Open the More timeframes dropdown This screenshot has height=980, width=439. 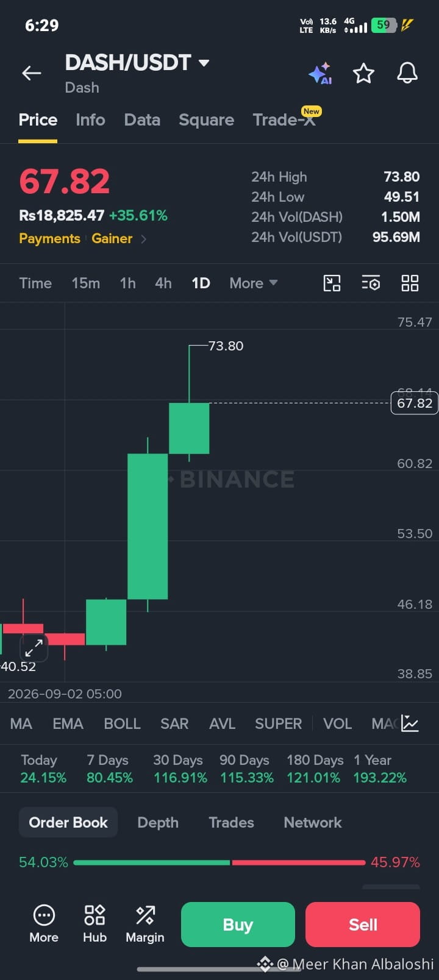pyautogui.click(x=254, y=283)
